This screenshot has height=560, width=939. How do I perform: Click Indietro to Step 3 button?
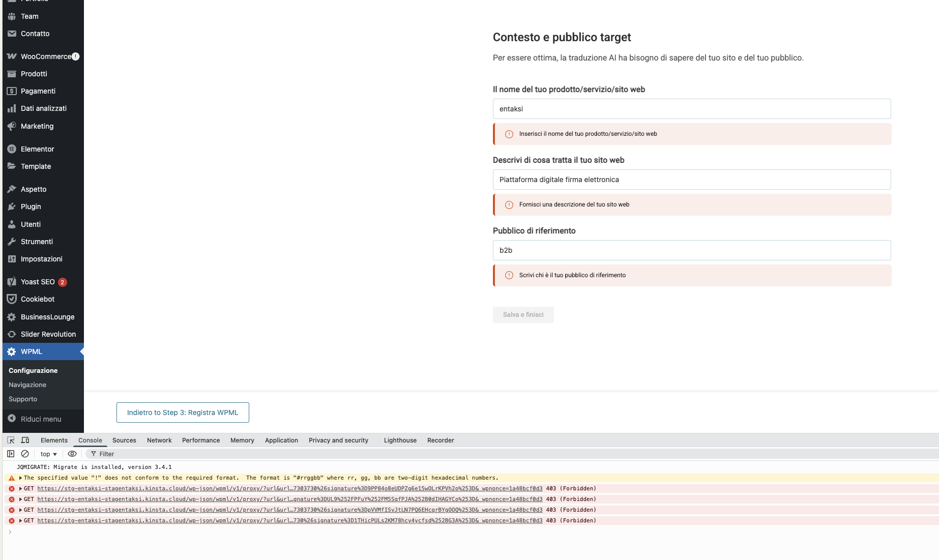[183, 412]
